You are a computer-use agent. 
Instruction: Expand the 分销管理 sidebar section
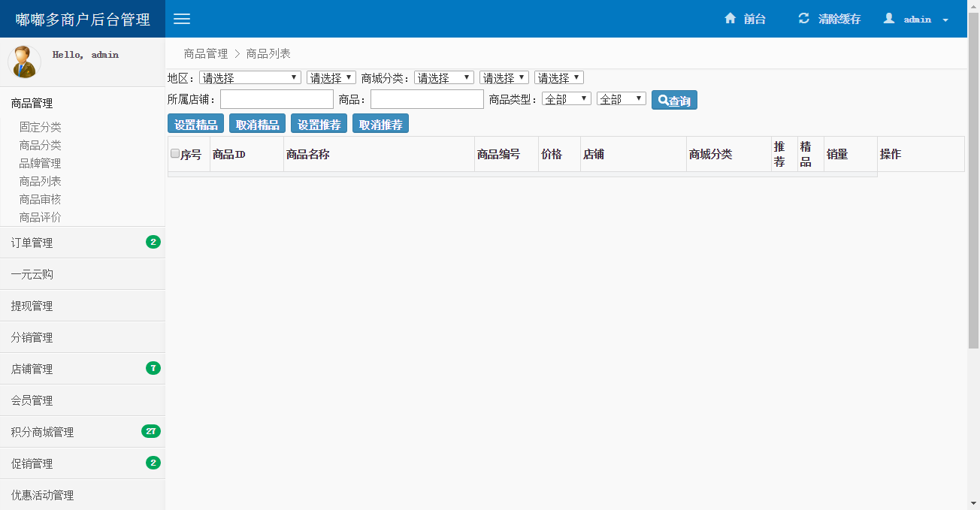pos(83,337)
